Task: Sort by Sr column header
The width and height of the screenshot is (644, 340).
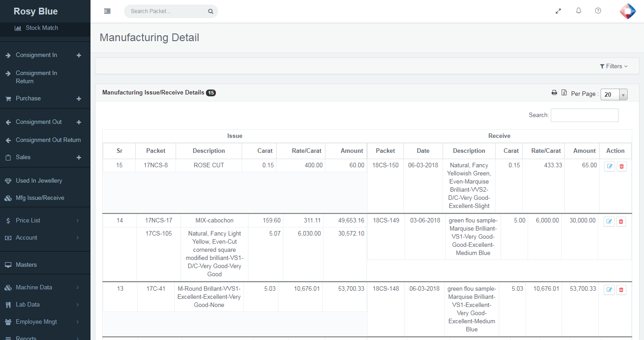Action: pos(119,151)
